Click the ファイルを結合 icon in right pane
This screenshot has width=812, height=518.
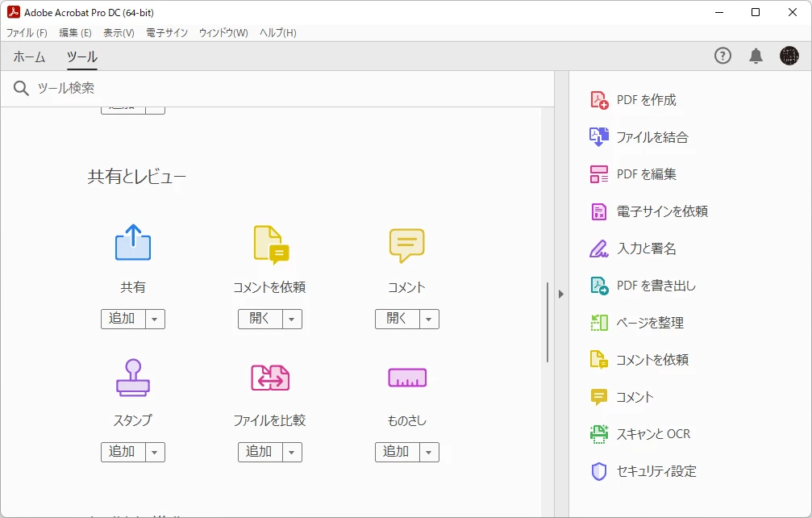coord(599,136)
